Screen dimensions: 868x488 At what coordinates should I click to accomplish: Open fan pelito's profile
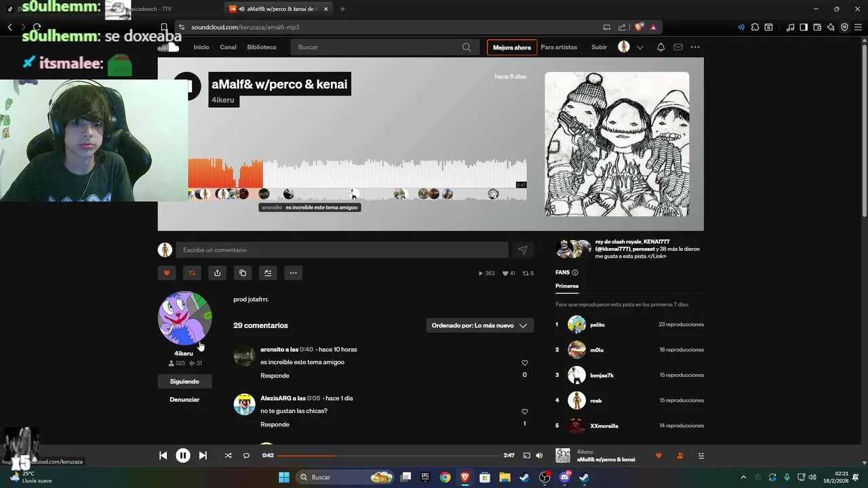[597, 325]
